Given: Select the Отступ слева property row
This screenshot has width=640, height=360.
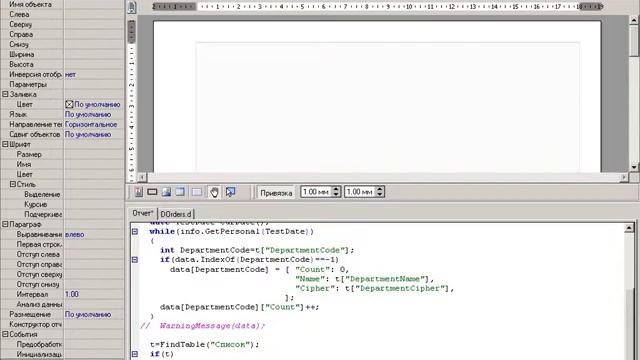Looking at the screenshot, I should pyautogui.click(x=62, y=254).
